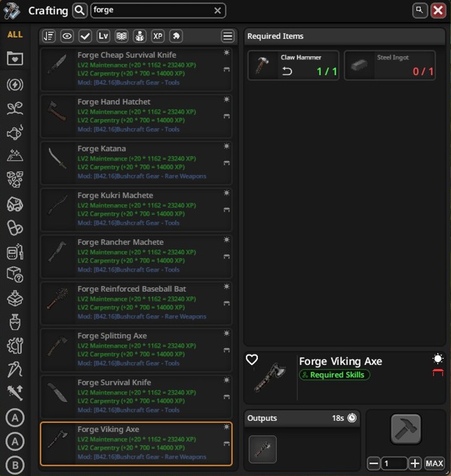Select the pottery jar category icon
This screenshot has height=476, width=451.
[15, 322]
